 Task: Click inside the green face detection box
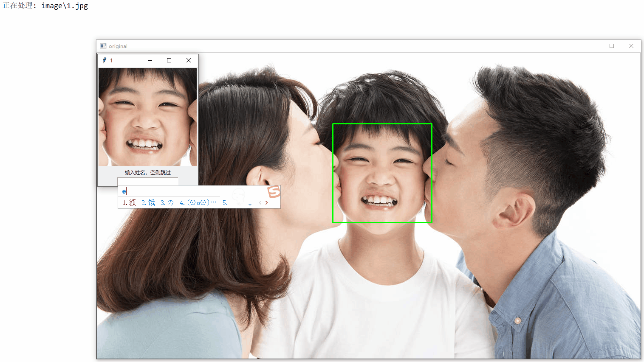pyautogui.click(x=382, y=173)
